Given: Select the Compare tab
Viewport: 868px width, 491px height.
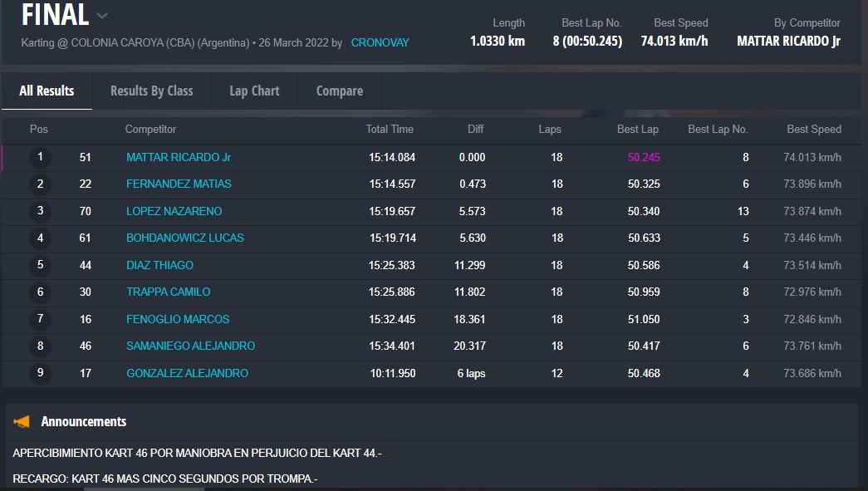Looking at the screenshot, I should [x=339, y=91].
